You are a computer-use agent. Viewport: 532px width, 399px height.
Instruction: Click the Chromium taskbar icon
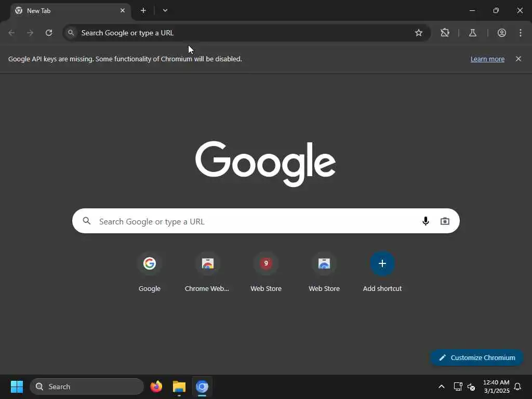point(202,387)
